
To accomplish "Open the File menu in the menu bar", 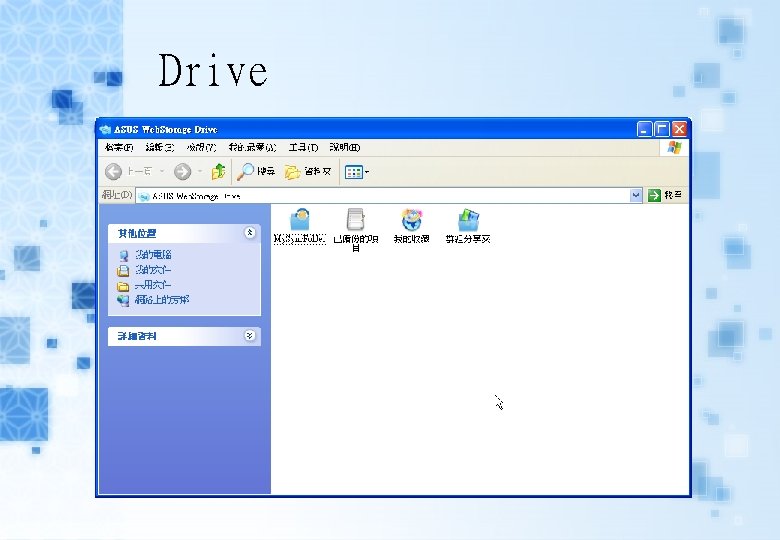I will click(119, 148).
